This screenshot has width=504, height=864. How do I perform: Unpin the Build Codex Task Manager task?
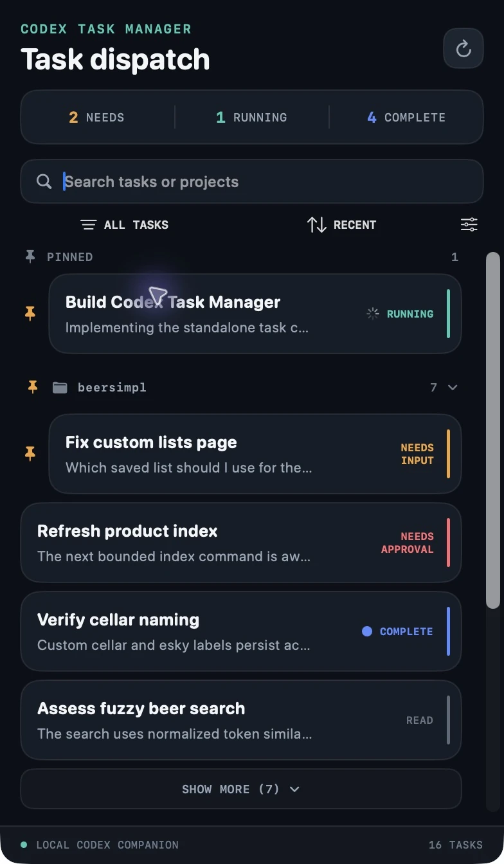[x=30, y=313]
